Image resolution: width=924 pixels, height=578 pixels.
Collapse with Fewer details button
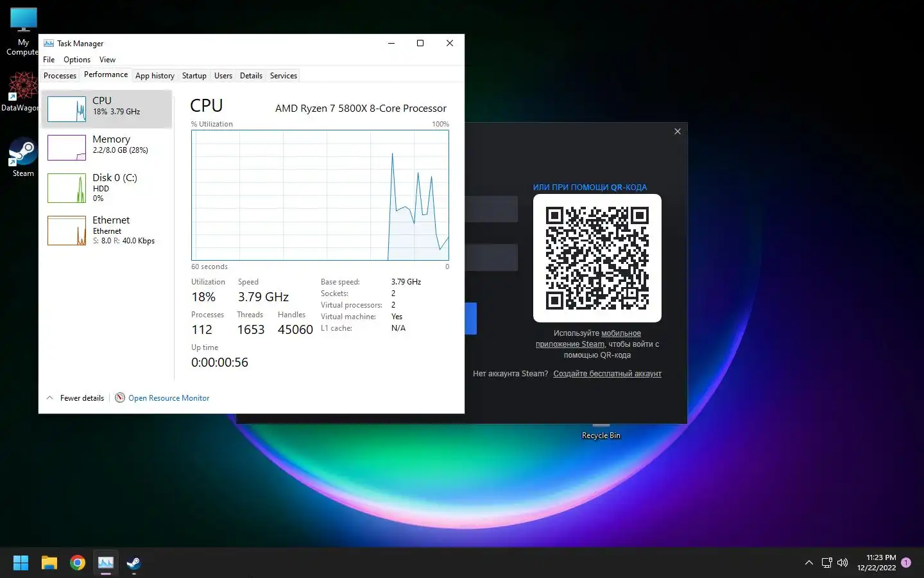pos(75,398)
